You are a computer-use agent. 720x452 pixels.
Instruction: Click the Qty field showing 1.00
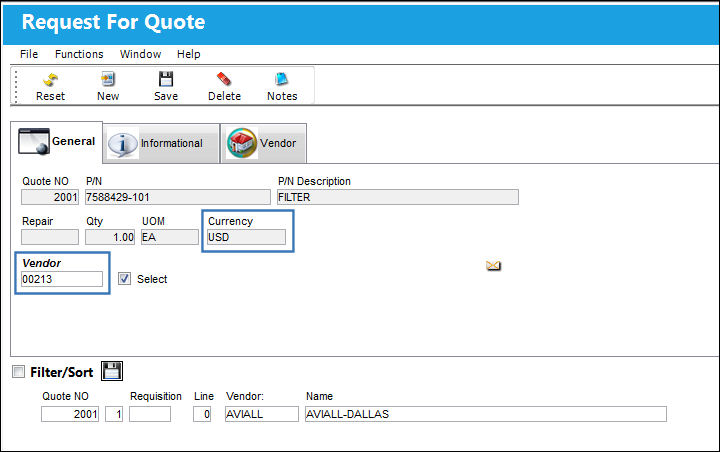pos(110,237)
